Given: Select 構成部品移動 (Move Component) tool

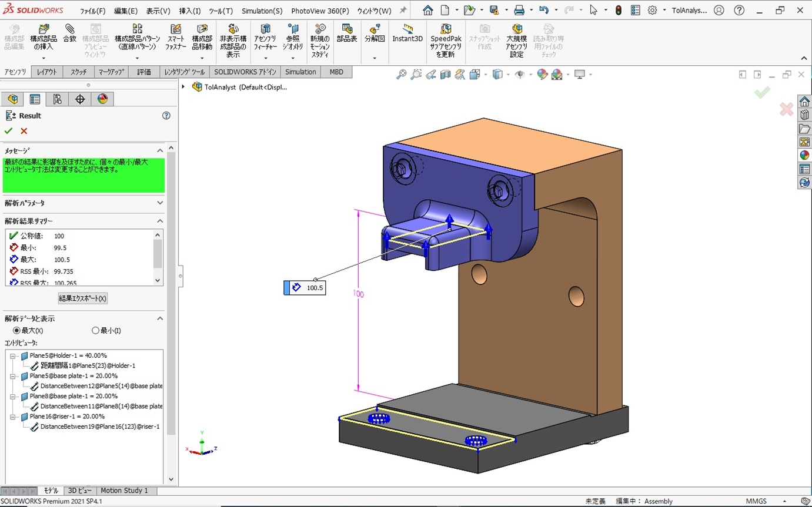Looking at the screenshot, I should coord(202,38).
